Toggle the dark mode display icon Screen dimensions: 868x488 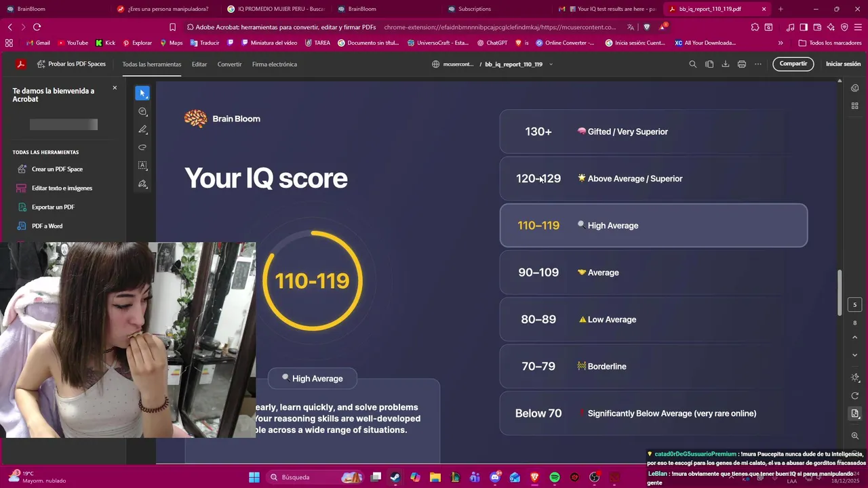coord(854,378)
